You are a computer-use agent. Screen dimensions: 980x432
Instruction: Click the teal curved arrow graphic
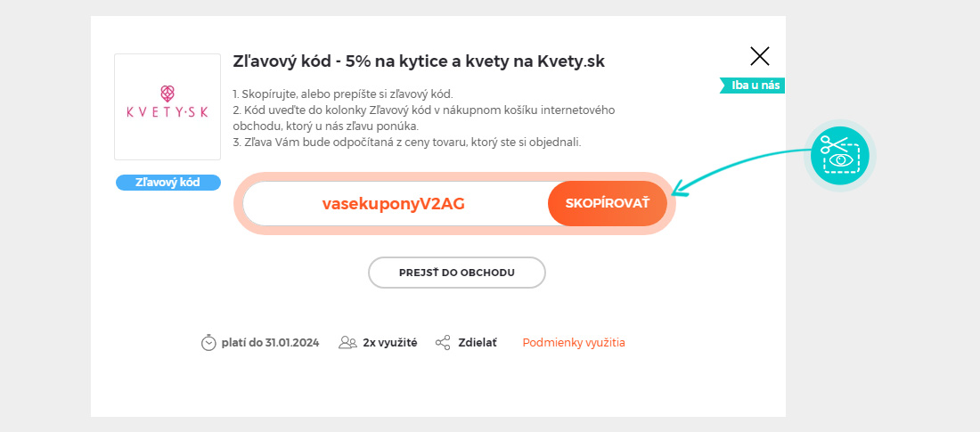point(744,172)
